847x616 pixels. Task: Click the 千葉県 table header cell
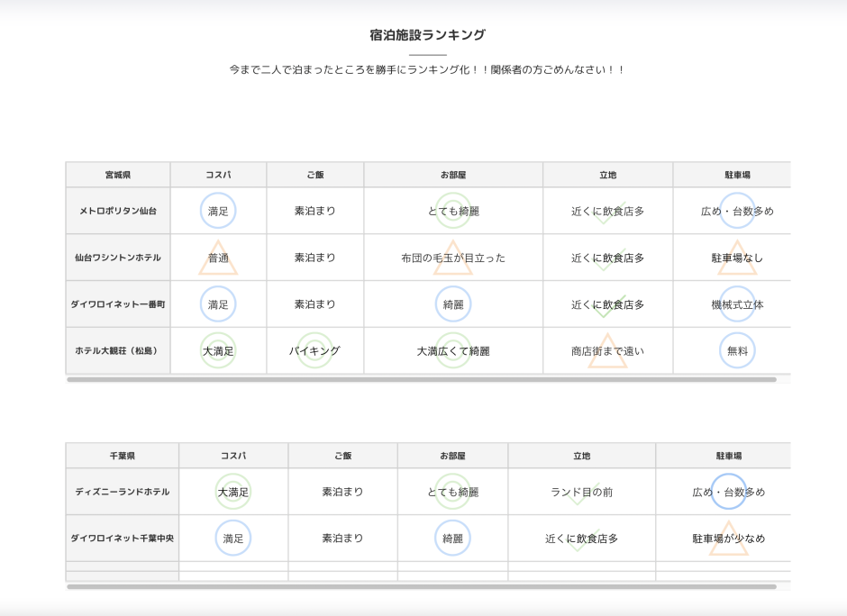(x=122, y=456)
